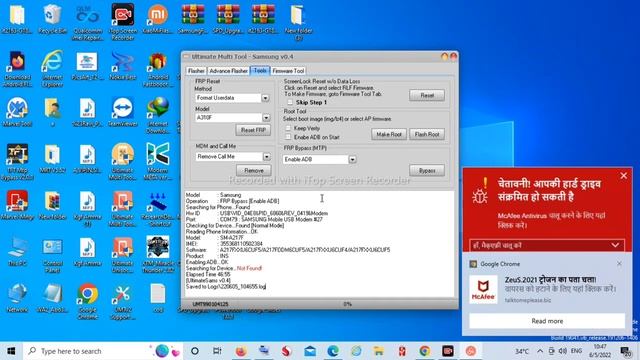Open the Internet Explorer desktop icon
This screenshot has height=360, width=640.
pos(52,69)
